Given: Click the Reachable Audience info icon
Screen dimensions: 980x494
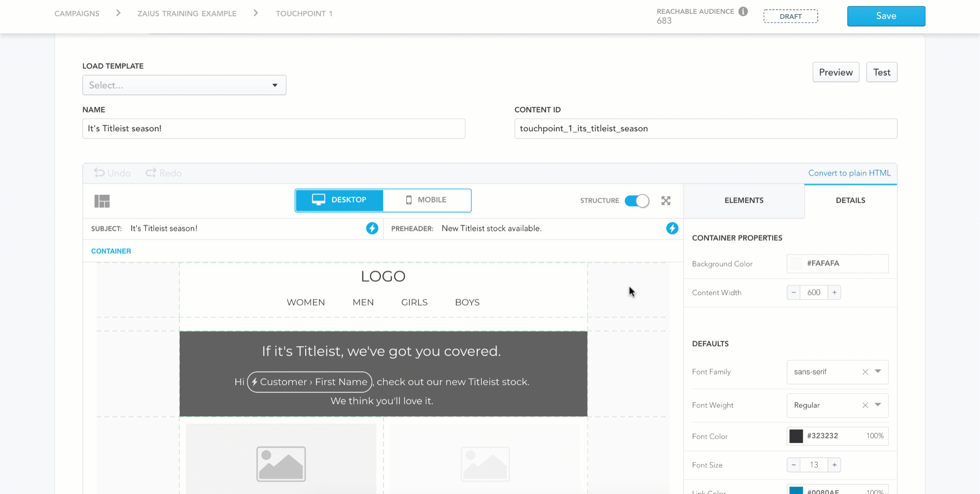Looking at the screenshot, I should click(x=743, y=11).
